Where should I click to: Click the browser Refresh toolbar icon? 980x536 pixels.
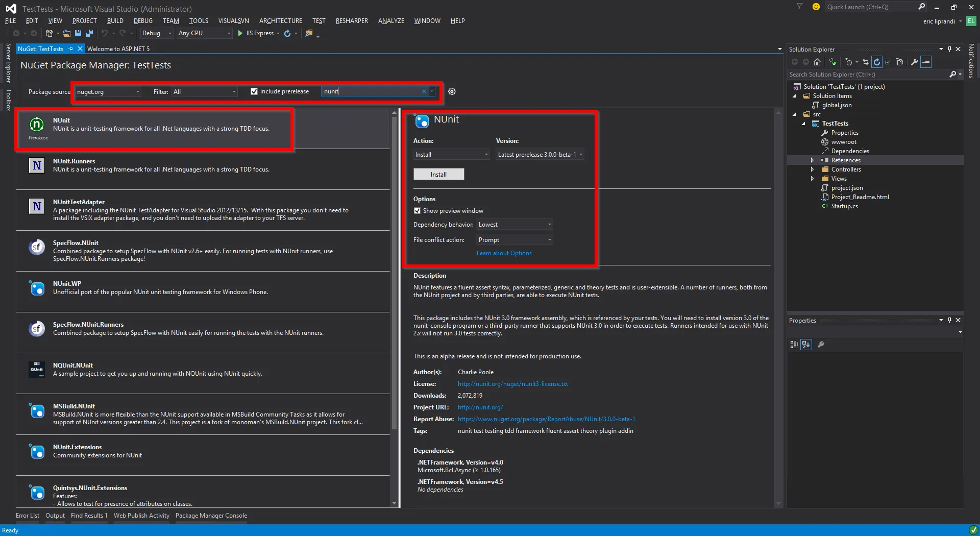(x=287, y=33)
